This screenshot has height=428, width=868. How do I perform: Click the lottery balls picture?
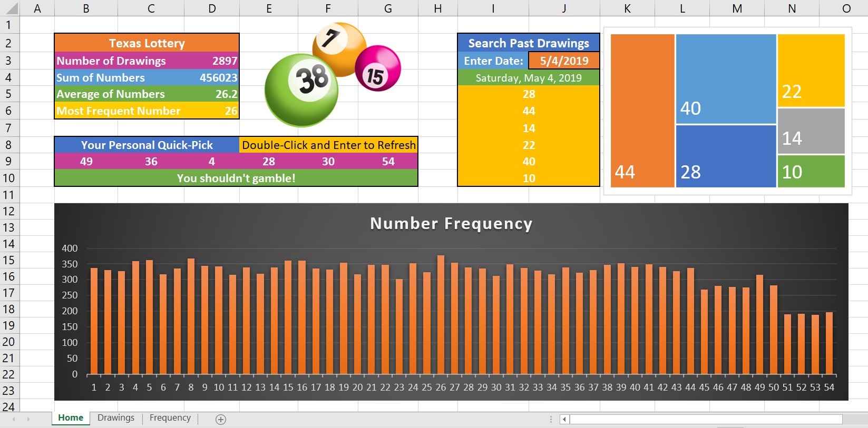coord(332,74)
